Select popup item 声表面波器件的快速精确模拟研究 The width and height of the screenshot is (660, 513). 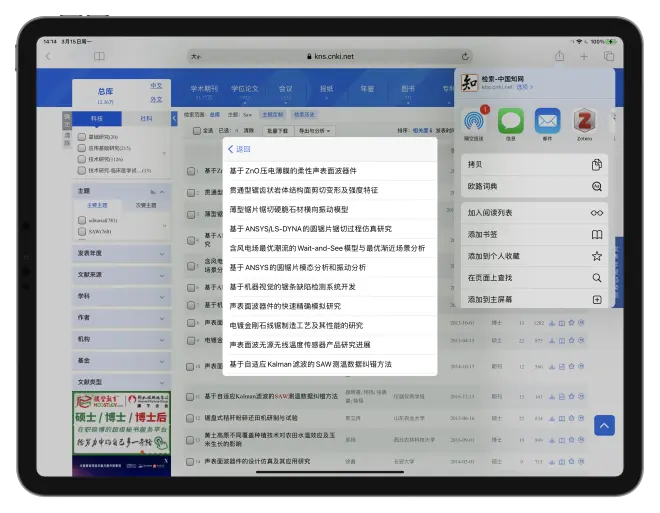tap(330, 306)
